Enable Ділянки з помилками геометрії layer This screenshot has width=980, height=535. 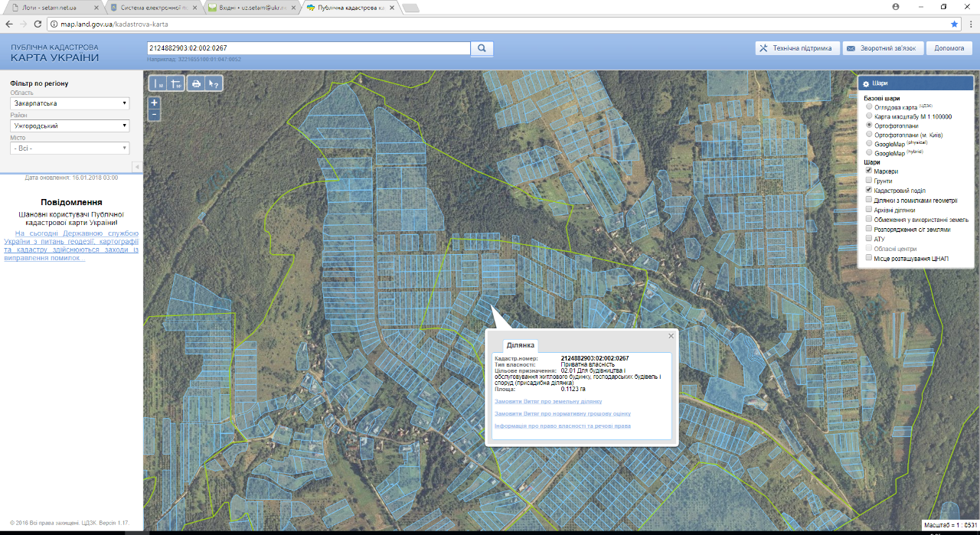868,200
